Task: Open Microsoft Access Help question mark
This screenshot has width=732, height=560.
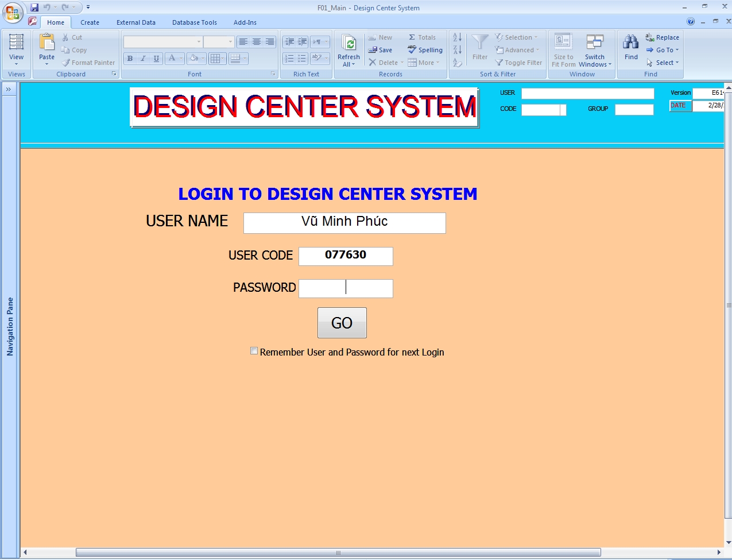Action: (691, 21)
